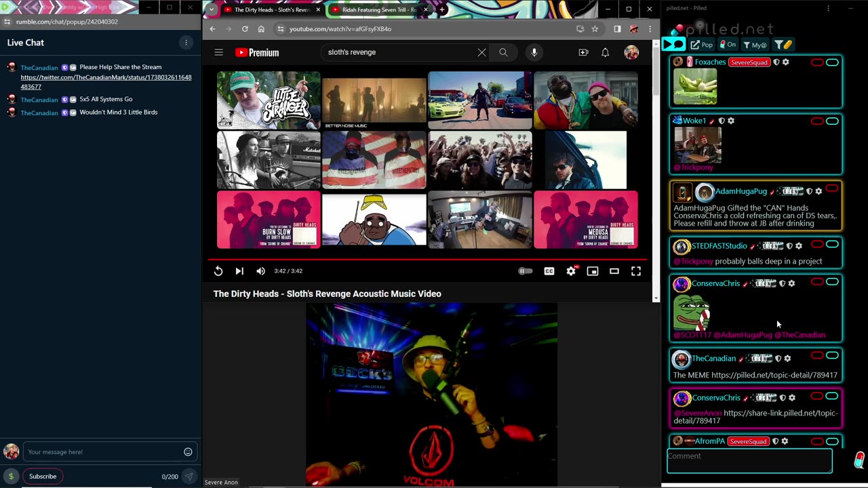This screenshot has height=488, width=868.
Task: Open the emoji picker in Rumble chat
Action: pyautogui.click(x=188, y=452)
